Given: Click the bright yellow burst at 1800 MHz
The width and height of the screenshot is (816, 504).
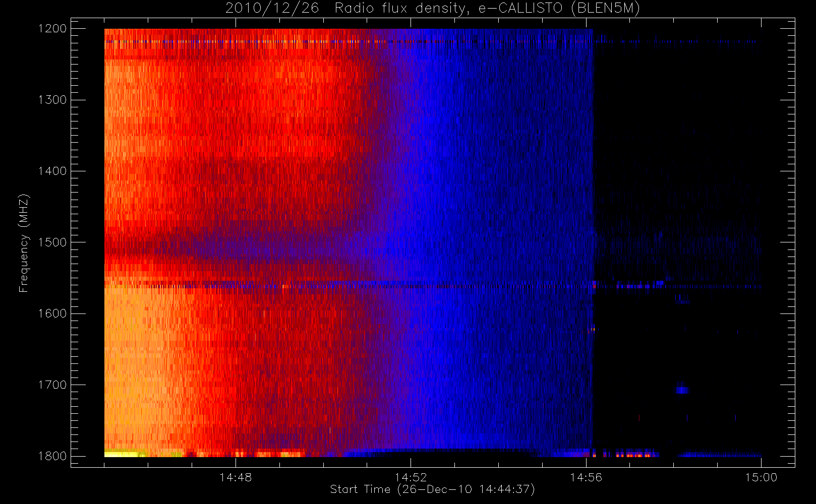Looking at the screenshot, I should [x=121, y=454].
